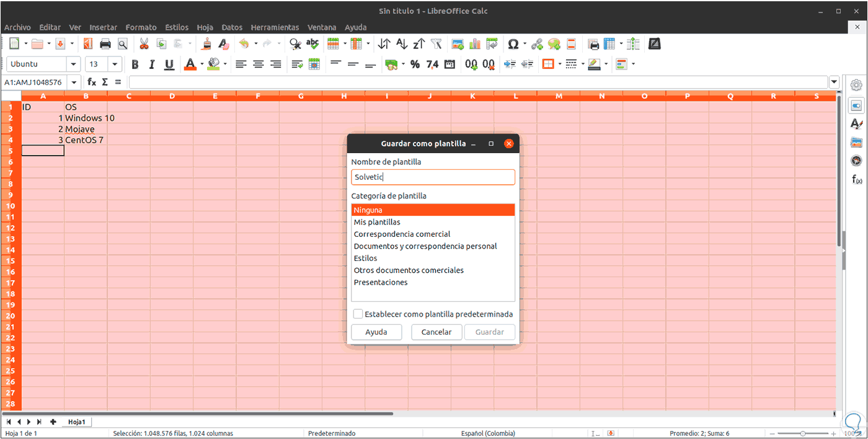The image size is (868, 439).
Task: Open the Insert Chart tool
Action: [x=475, y=44]
